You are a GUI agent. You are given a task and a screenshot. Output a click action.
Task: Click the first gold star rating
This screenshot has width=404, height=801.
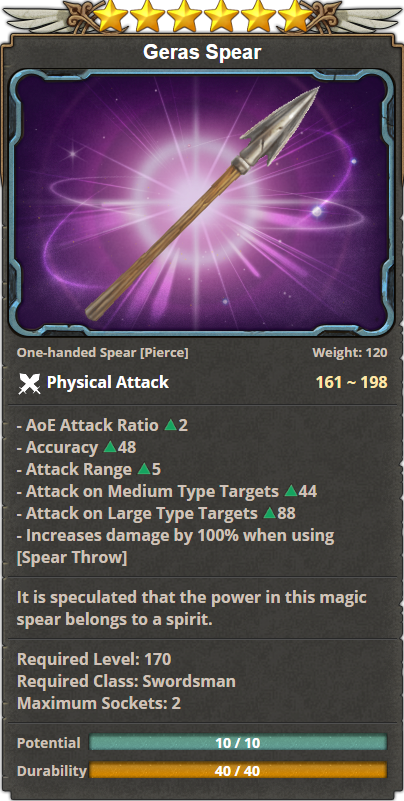click(x=111, y=15)
